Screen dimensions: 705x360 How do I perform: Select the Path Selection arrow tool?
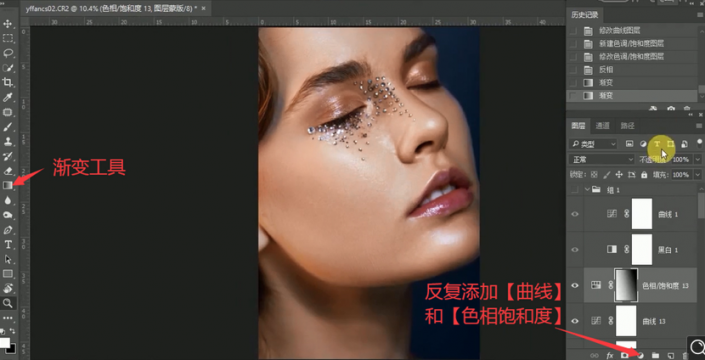click(x=8, y=259)
